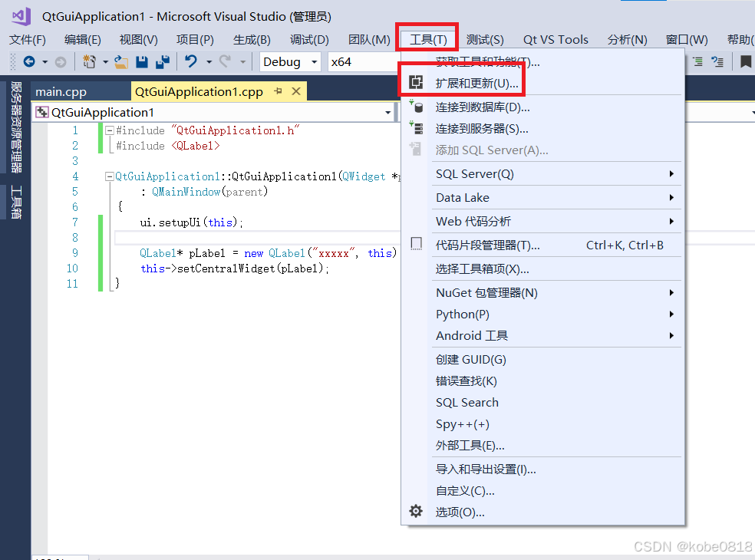
Task: Click the comment lines toolbar icon
Action: click(697, 61)
